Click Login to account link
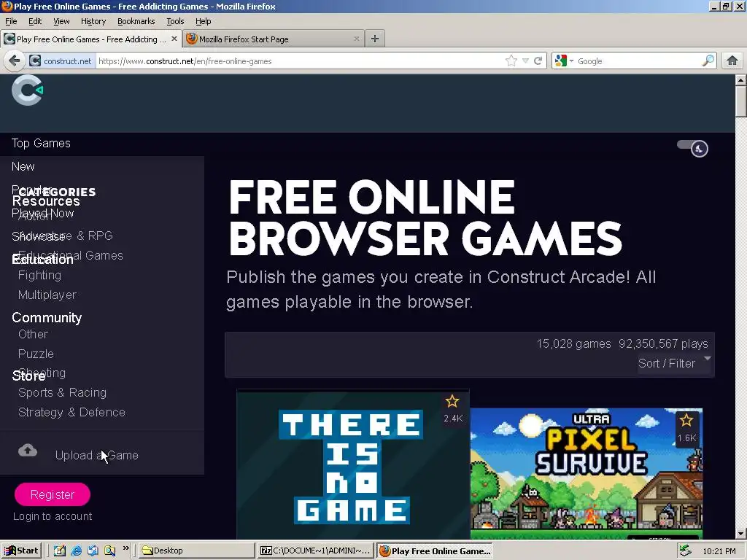The height and width of the screenshot is (560, 747). tap(53, 516)
